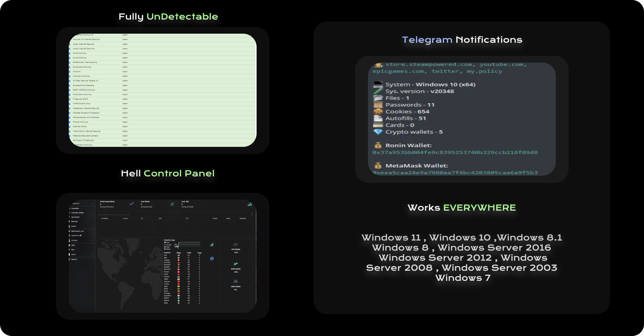Select Logs Checker in the sidebar menu
Image resolution: width=644 pixels, height=336 pixels.
pyautogui.click(x=75, y=217)
